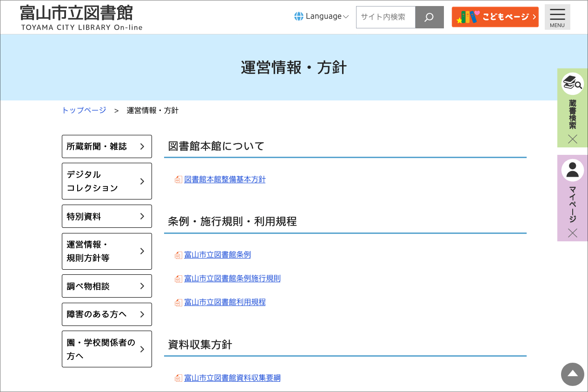Click the 蔵書検索 book search icon
This screenshot has height=392, width=588.
tap(572, 84)
